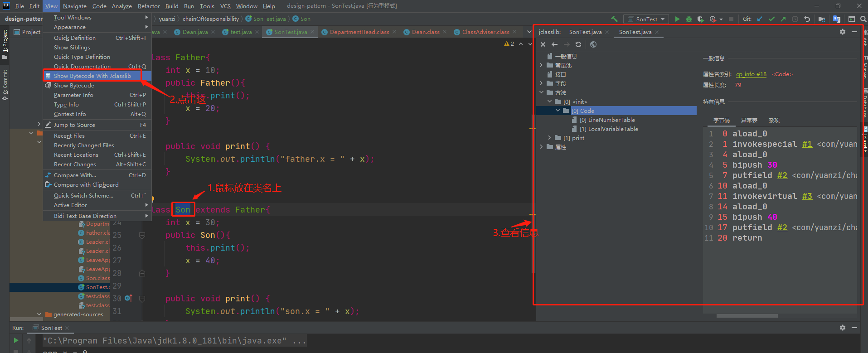Open the Navigate menu
868x353 pixels.
75,6
